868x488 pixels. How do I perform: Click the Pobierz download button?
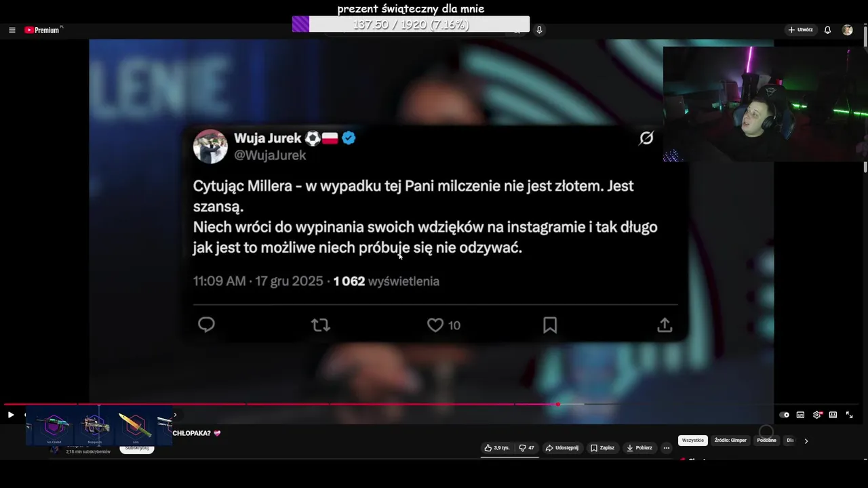[639, 448]
